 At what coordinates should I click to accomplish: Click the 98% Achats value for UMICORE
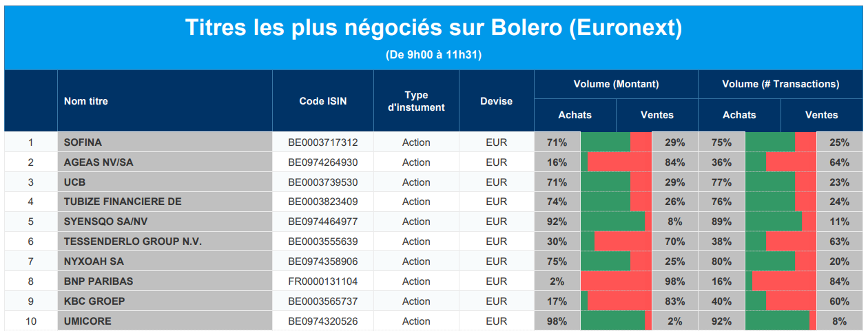point(557,321)
